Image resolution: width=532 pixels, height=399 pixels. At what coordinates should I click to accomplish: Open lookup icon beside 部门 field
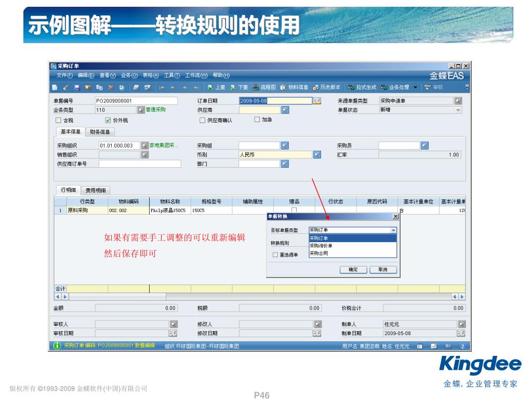click(285, 164)
